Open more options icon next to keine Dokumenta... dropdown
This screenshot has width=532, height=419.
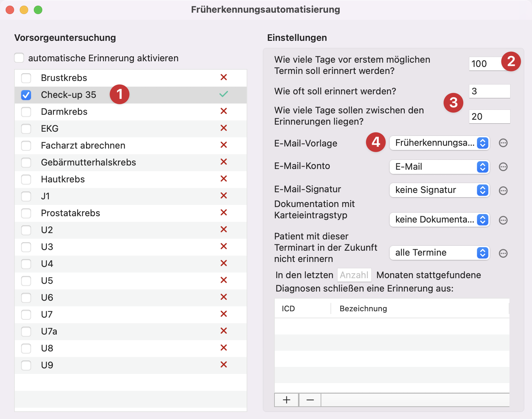coord(503,220)
